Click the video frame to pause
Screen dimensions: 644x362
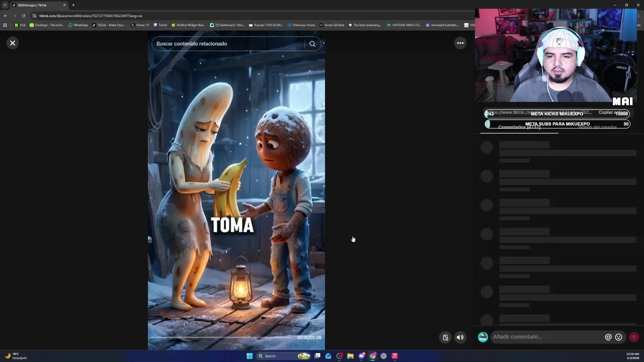click(x=236, y=191)
